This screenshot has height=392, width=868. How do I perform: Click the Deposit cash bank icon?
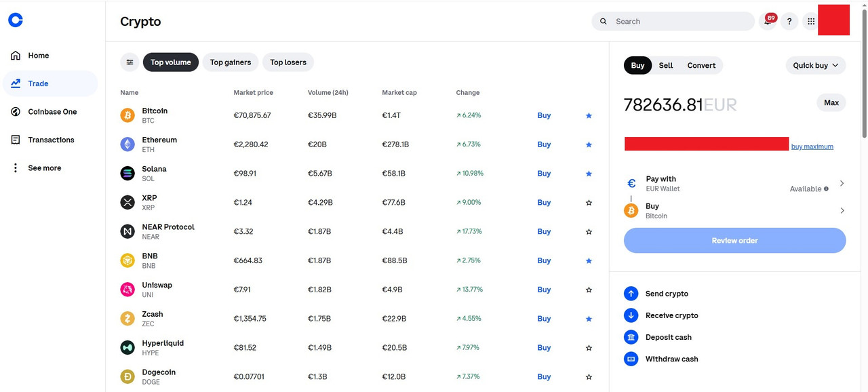[631, 337]
